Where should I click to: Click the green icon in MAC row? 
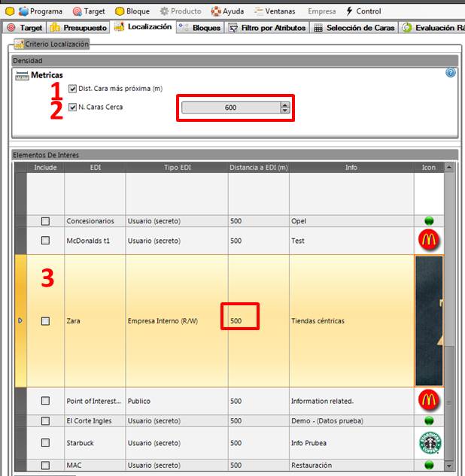(429, 465)
